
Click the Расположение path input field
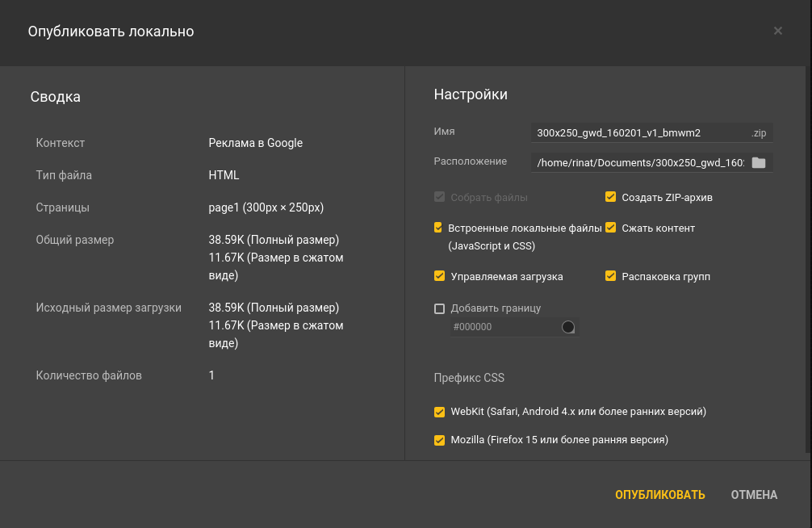638,163
